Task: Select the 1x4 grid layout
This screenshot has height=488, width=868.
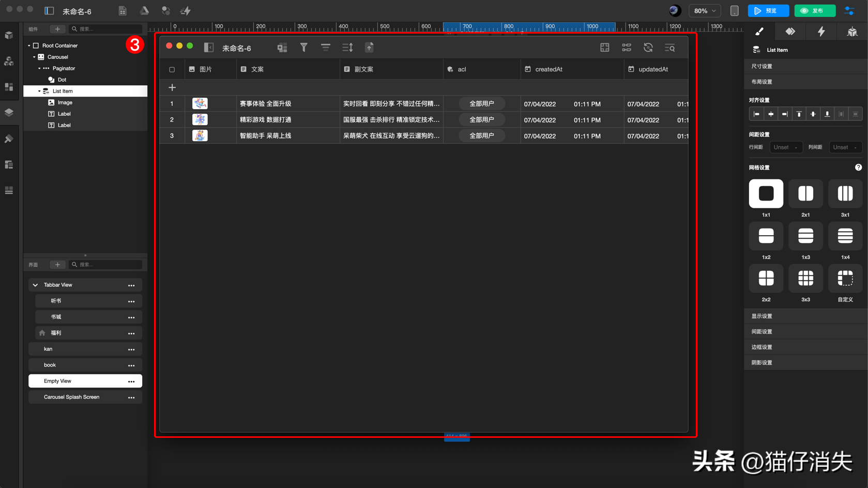Action: (x=845, y=236)
